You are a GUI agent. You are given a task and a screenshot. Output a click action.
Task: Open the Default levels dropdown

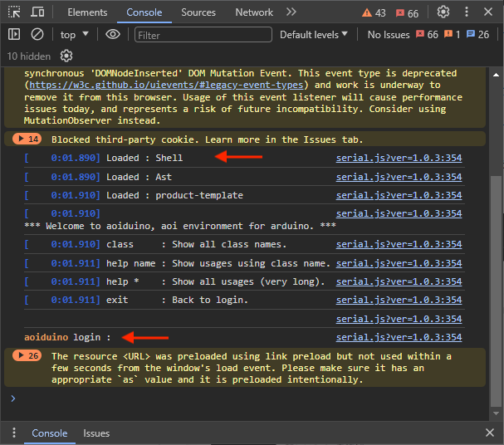coord(314,35)
